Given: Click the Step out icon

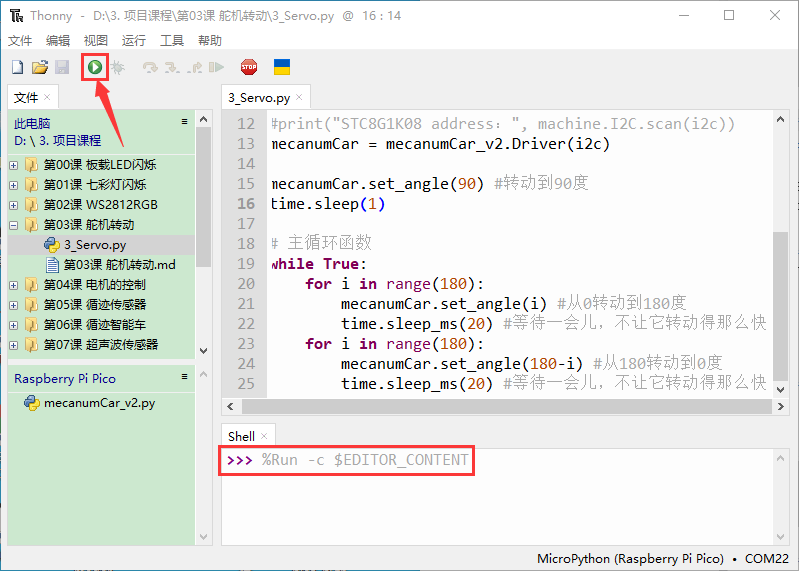Looking at the screenshot, I should (195, 67).
